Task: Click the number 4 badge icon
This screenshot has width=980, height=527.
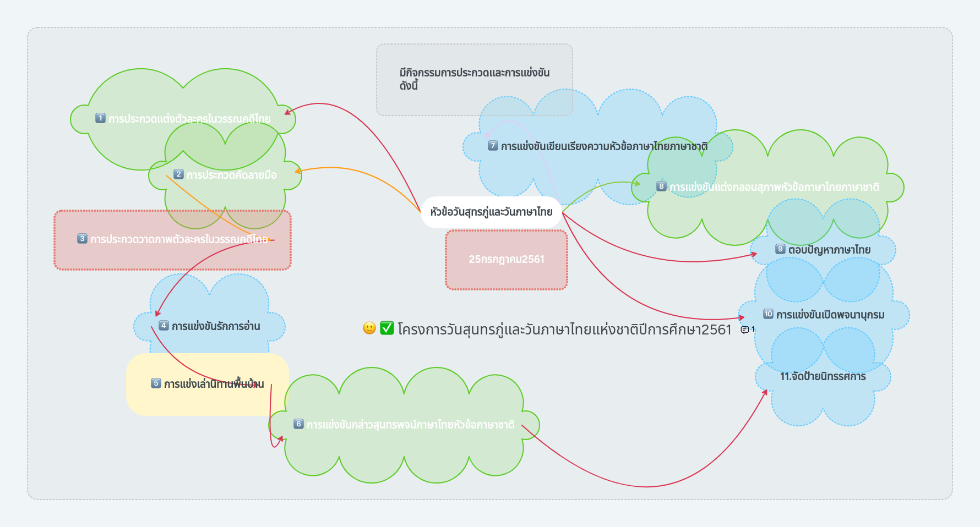Action: pos(164,326)
